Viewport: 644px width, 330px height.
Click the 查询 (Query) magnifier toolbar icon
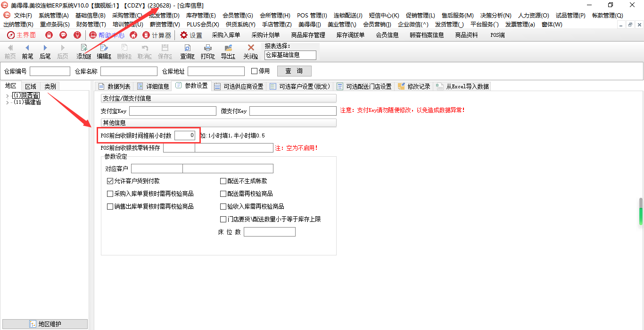(187, 48)
